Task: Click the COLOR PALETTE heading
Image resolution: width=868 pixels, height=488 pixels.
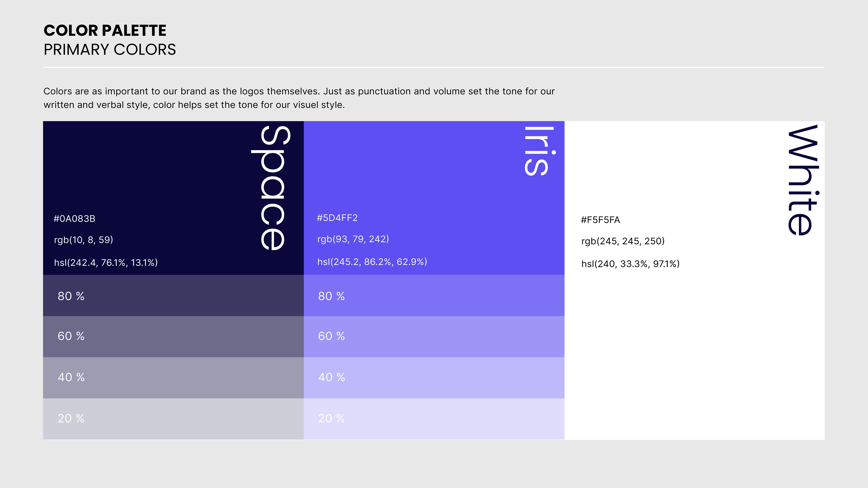Action: coord(105,30)
